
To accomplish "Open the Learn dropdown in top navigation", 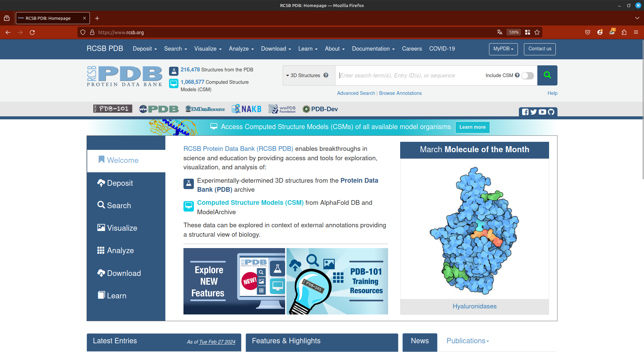I will click(308, 49).
